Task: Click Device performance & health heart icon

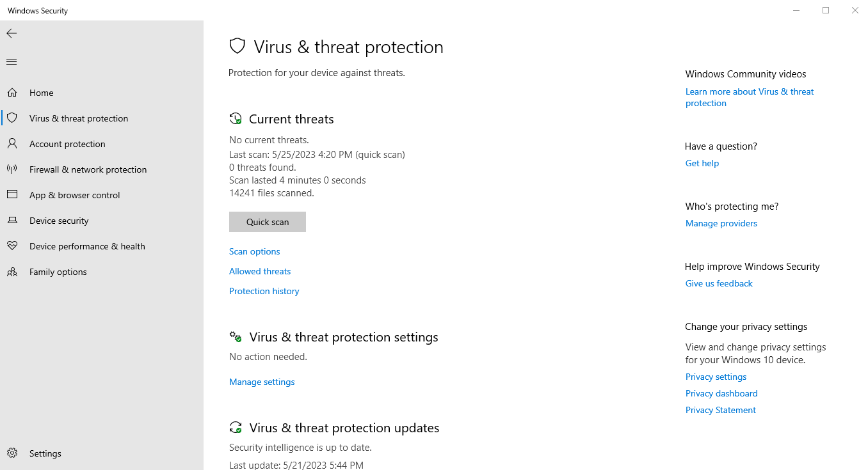Action: point(12,246)
